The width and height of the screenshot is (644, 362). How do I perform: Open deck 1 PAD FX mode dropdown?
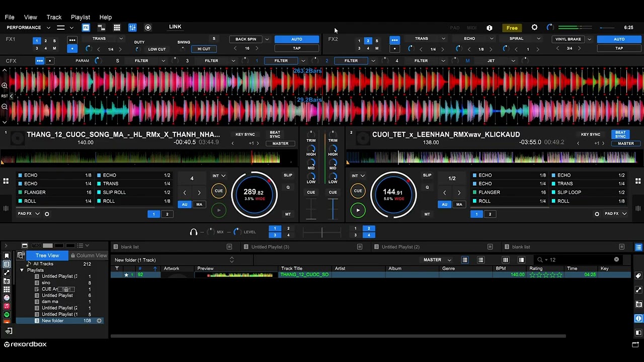[x=28, y=214]
